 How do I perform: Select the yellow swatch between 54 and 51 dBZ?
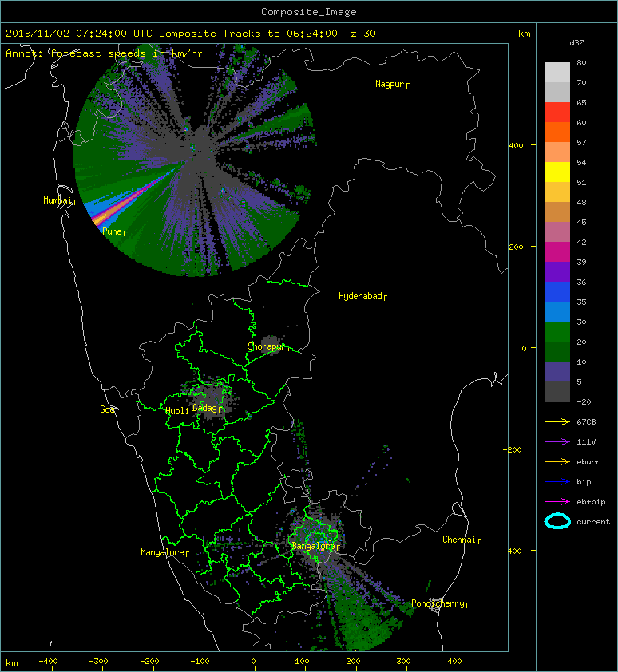pos(557,172)
